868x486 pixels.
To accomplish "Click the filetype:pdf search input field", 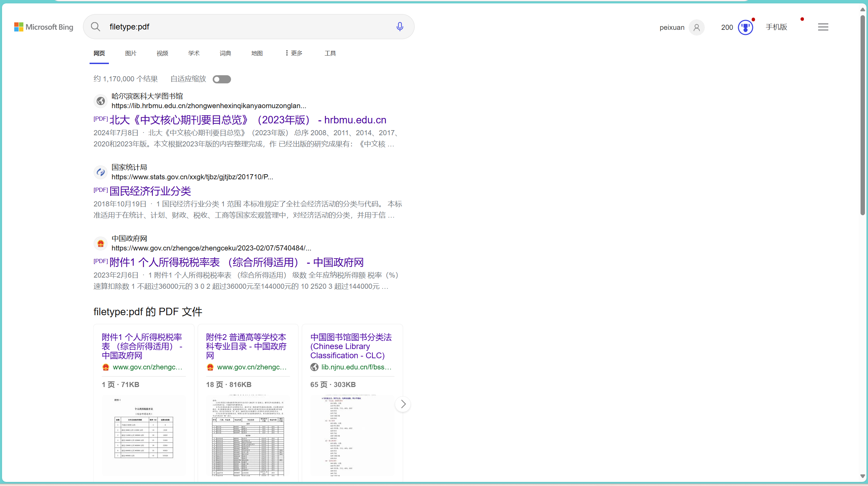I will 249,27.
